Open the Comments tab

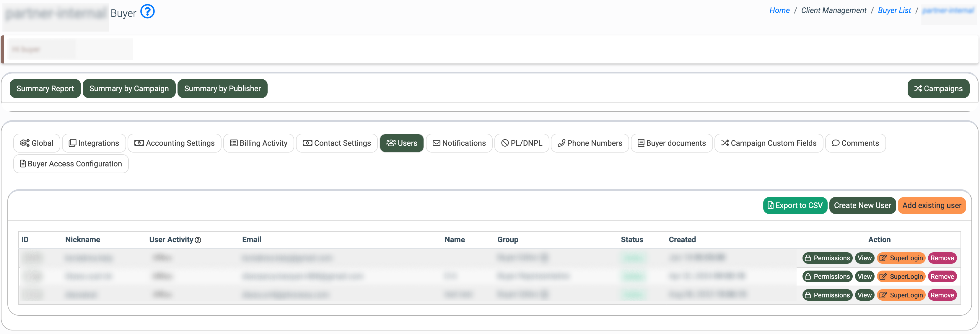pos(855,143)
